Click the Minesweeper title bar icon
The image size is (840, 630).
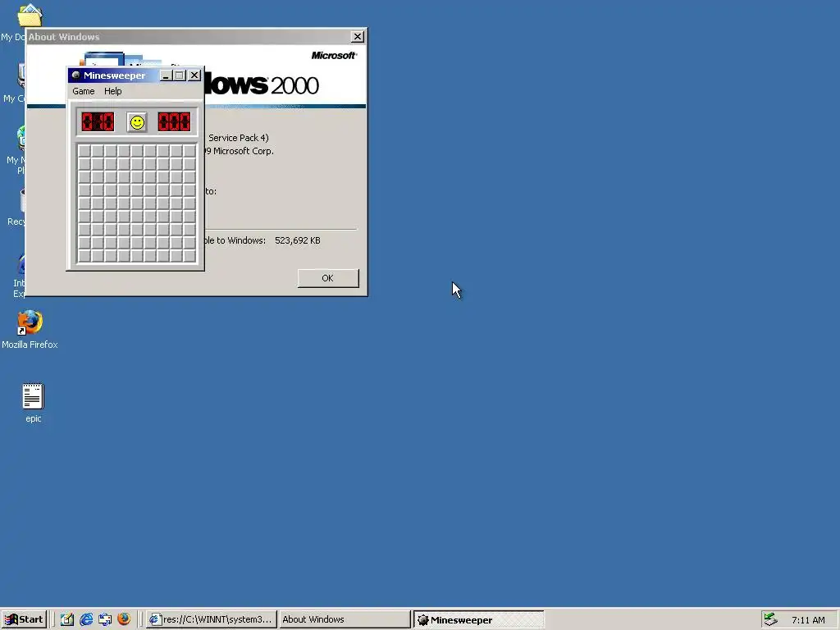click(76, 75)
